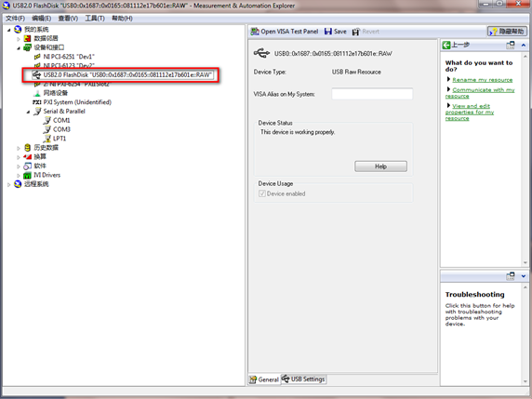Image resolution: width=532 pixels, height=399 pixels.
Task: Click the 数据邻居 icon
Action: [27, 38]
